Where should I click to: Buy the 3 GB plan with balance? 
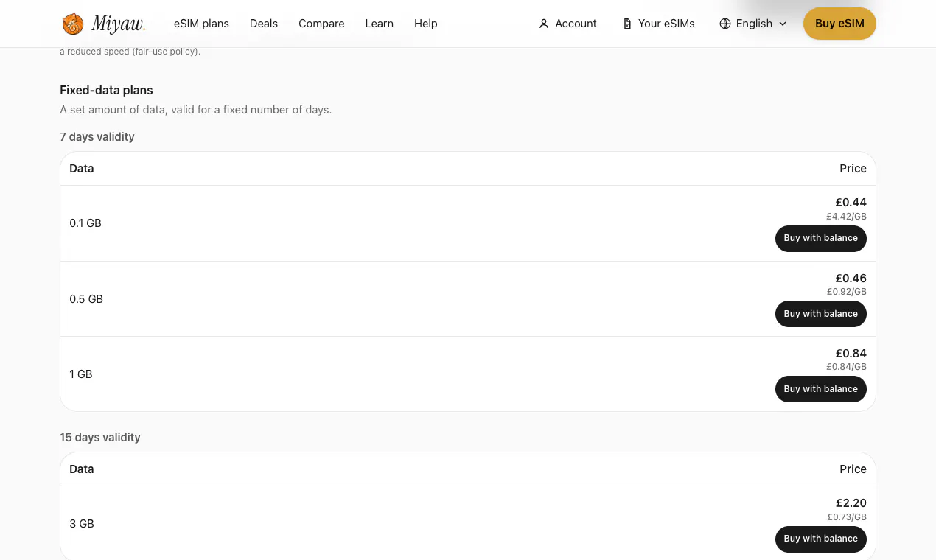coord(820,539)
